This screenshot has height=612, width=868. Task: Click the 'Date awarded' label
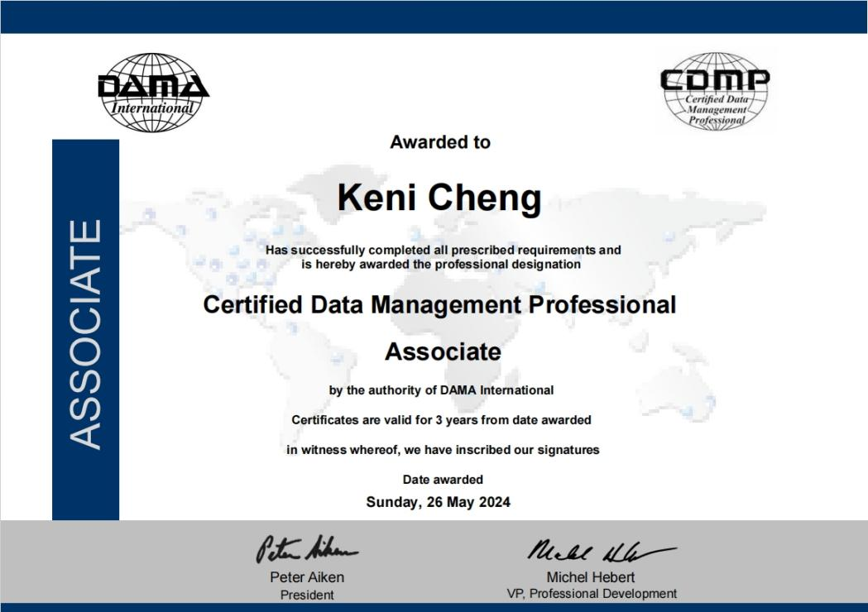[443, 480]
